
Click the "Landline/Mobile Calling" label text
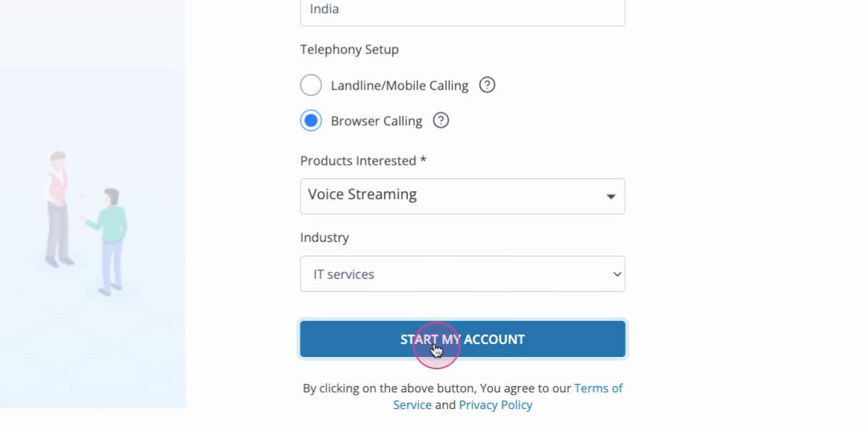pos(399,85)
